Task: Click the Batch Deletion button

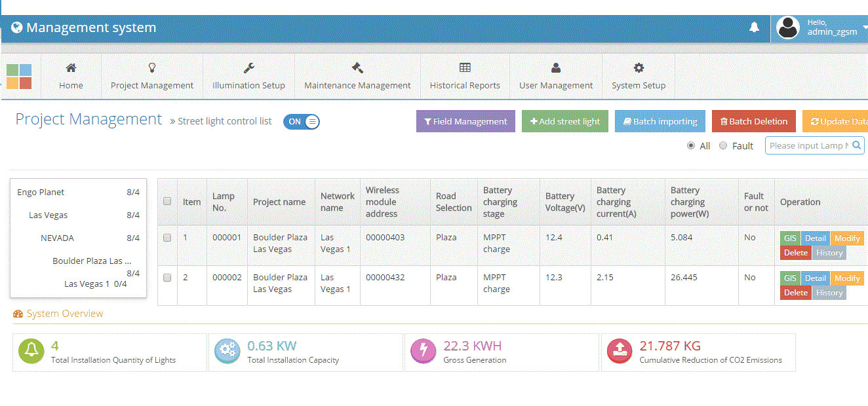Action: pos(754,121)
